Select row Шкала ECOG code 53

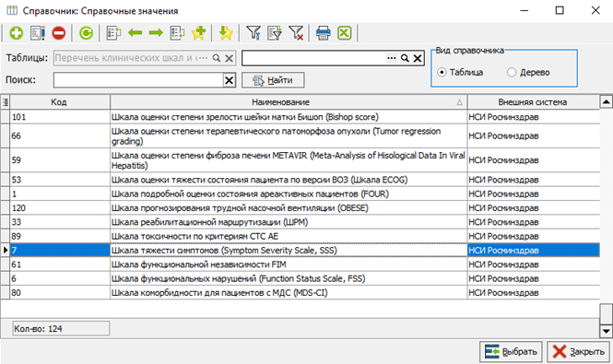click(300, 180)
